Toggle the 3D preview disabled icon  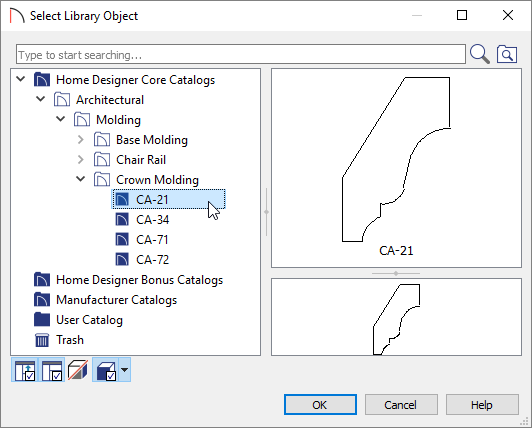coord(78,370)
